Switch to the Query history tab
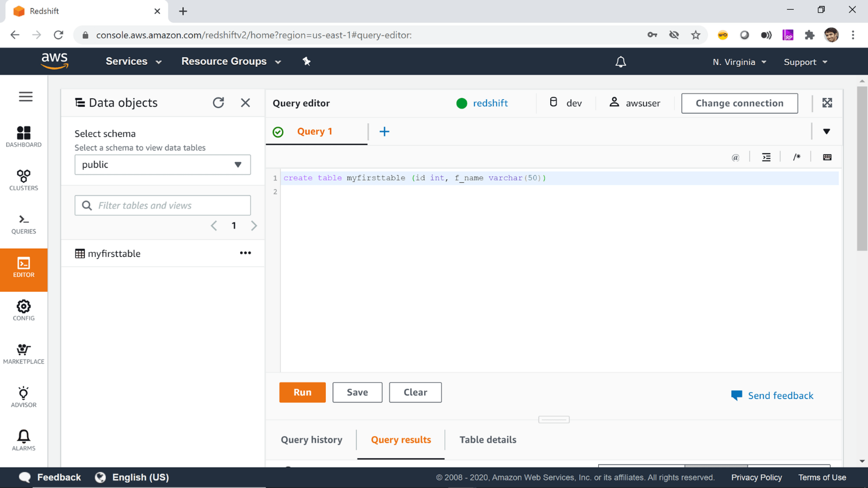 [x=311, y=440]
